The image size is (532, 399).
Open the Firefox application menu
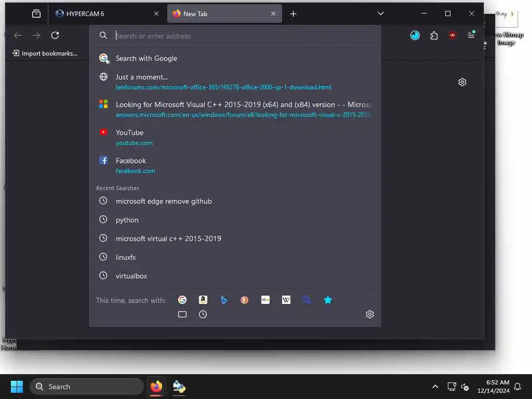(x=471, y=35)
